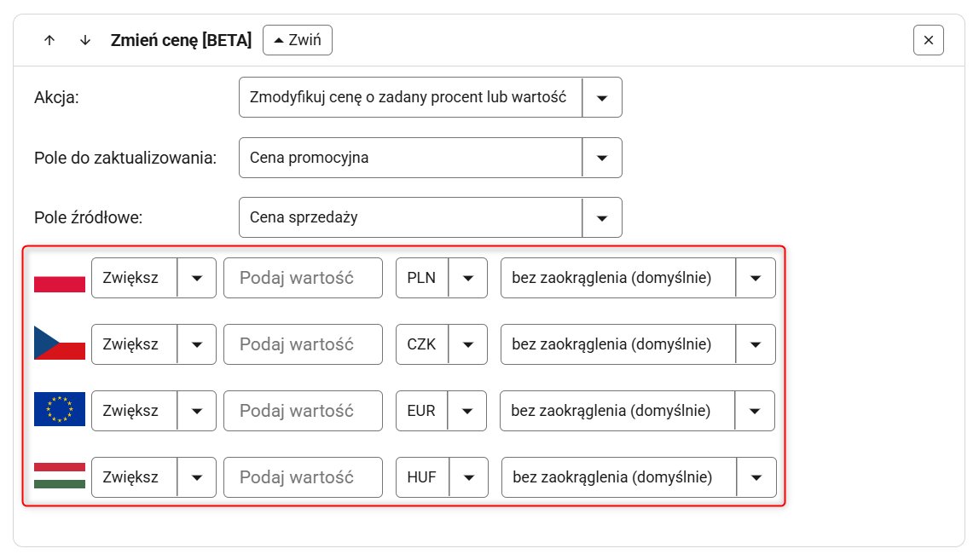
Task: Click the Czech flag icon
Action: (x=60, y=344)
